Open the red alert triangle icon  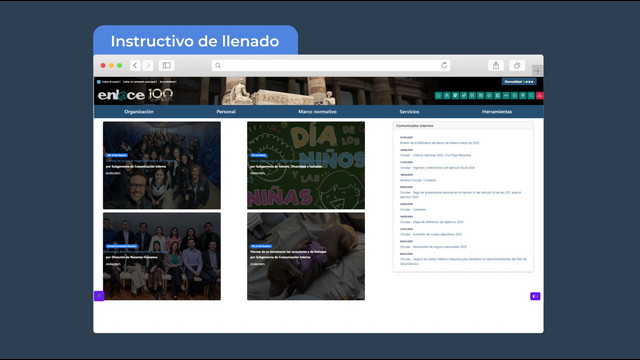[x=540, y=96]
